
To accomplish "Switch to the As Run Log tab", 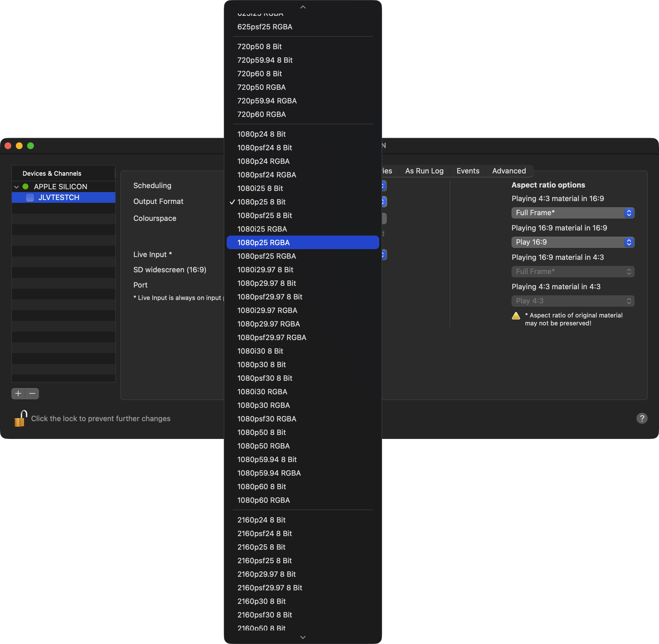I will [424, 171].
